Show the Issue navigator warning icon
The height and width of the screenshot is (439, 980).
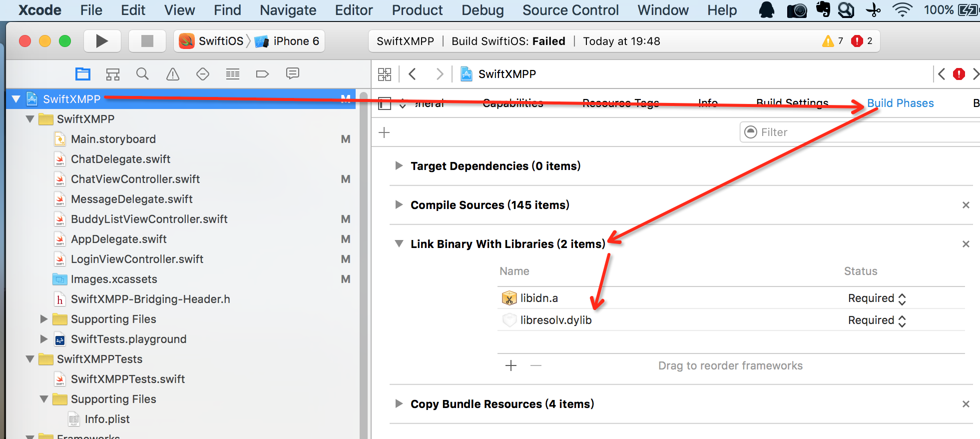click(173, 74)
